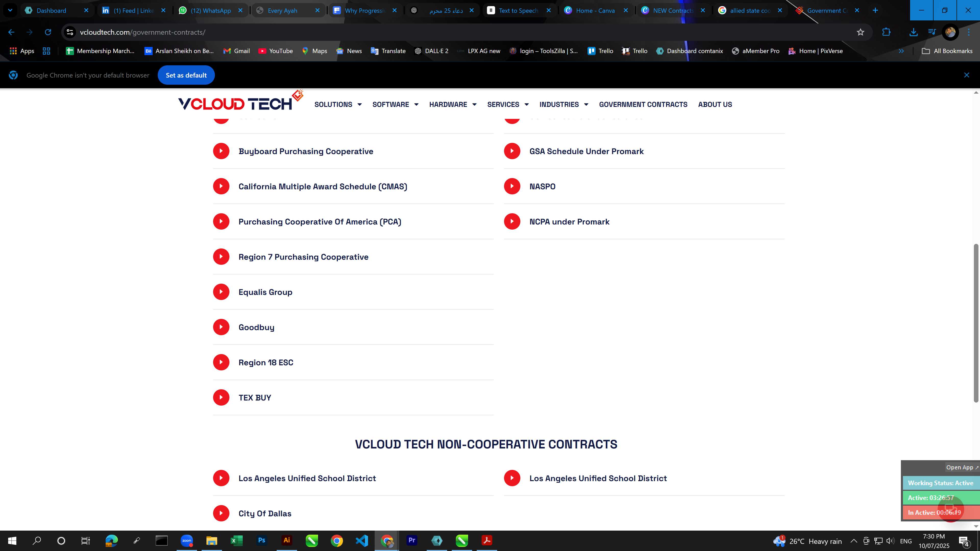Viewport: 980px width, 551px height.
Task: Open the tab search dropdown arrow
Action: 10,10
